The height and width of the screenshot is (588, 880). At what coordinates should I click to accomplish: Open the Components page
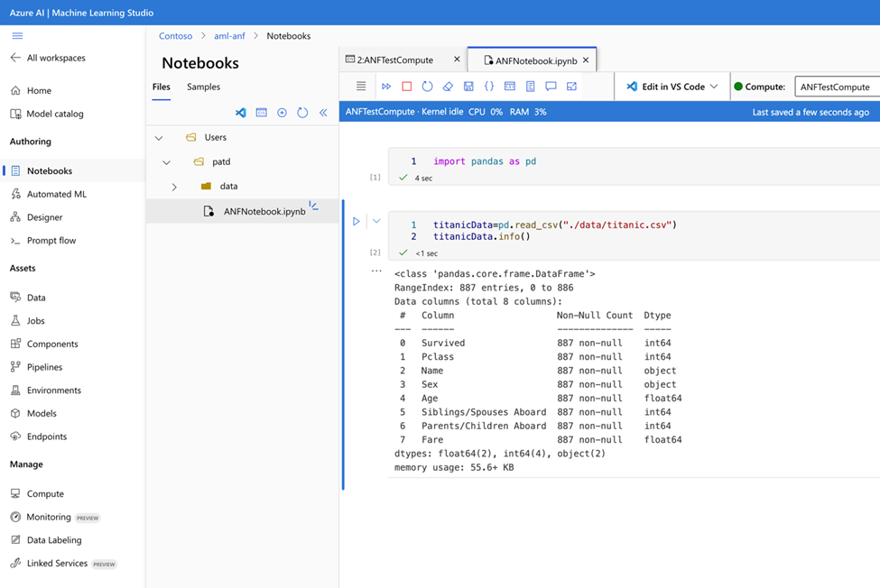(44, 344)
